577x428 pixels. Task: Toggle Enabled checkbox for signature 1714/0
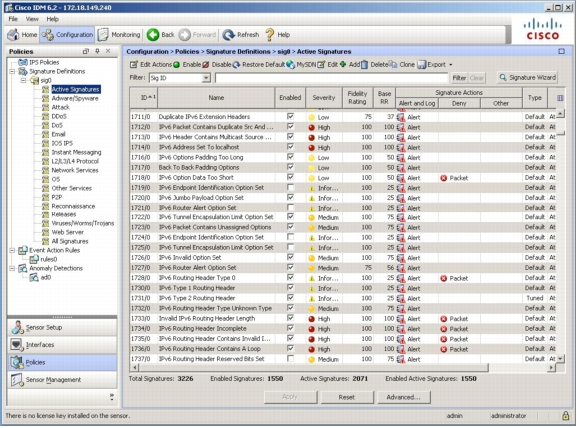point(290,147)
